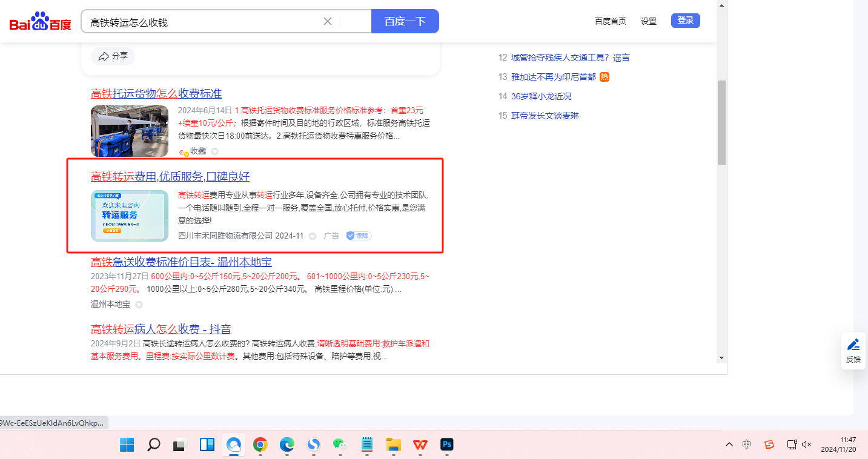Open Google Chrome in the taskbar
The width and height of the screenshot is (868, 459).
coord(260,445)
